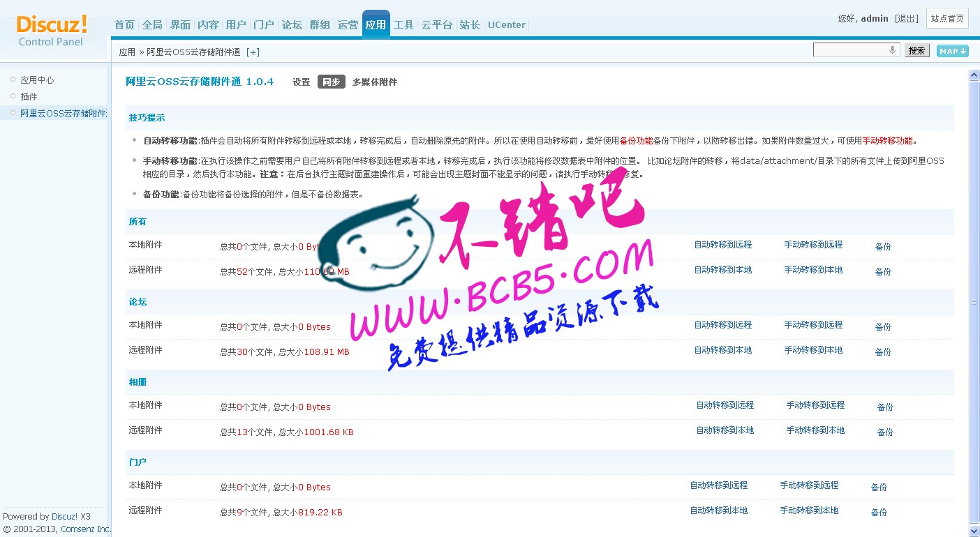Image resolution: width=980 pixels, height=537 pixels.
Task: Click 备份 in 论坛 远程附件 row
Action: click(883, 352)
